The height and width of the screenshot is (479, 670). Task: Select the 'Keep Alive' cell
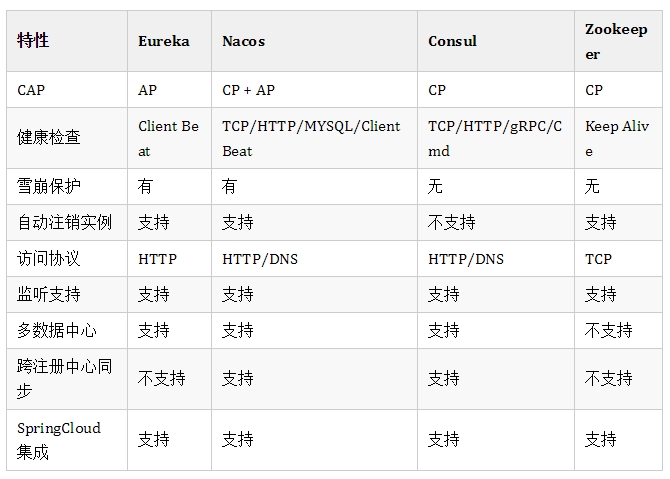tap(616, 138)
